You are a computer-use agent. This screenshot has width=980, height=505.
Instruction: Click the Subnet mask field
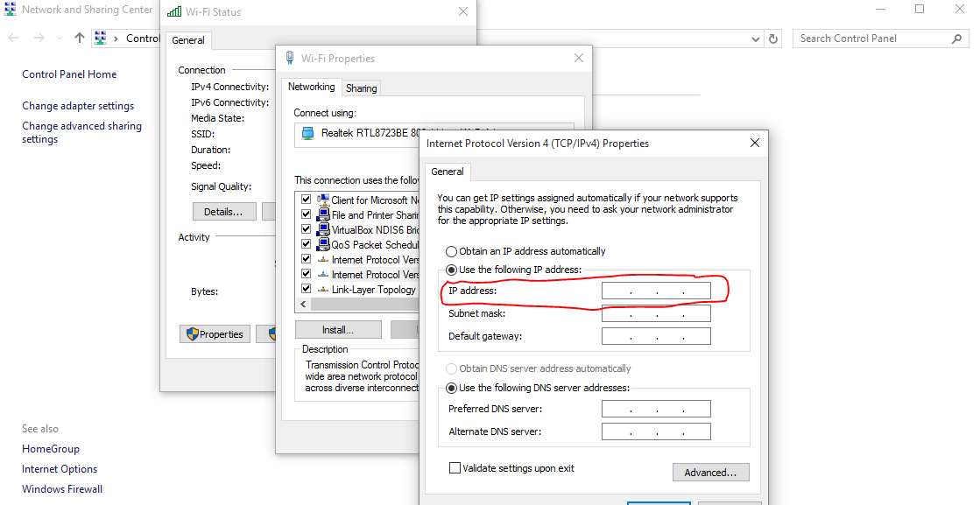coord(656,313)
